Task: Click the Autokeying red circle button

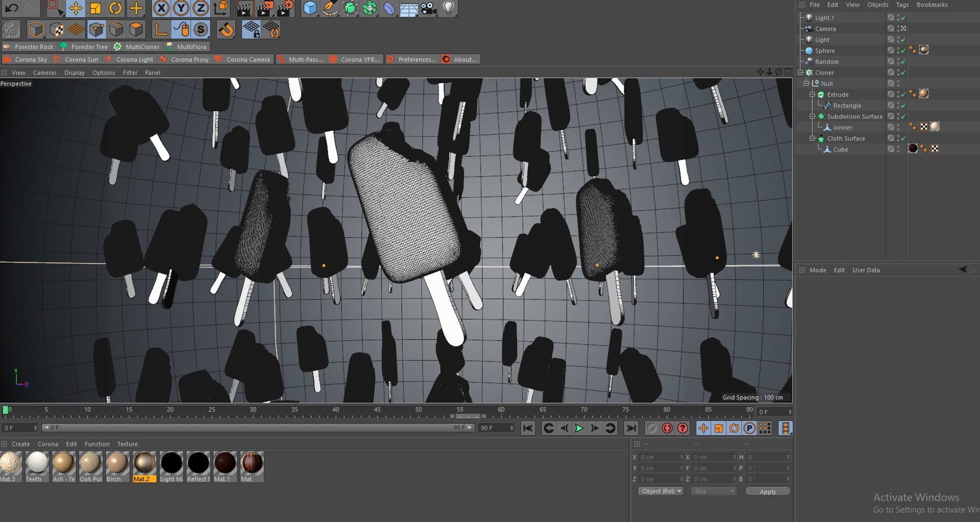Action: coord(667,428)
